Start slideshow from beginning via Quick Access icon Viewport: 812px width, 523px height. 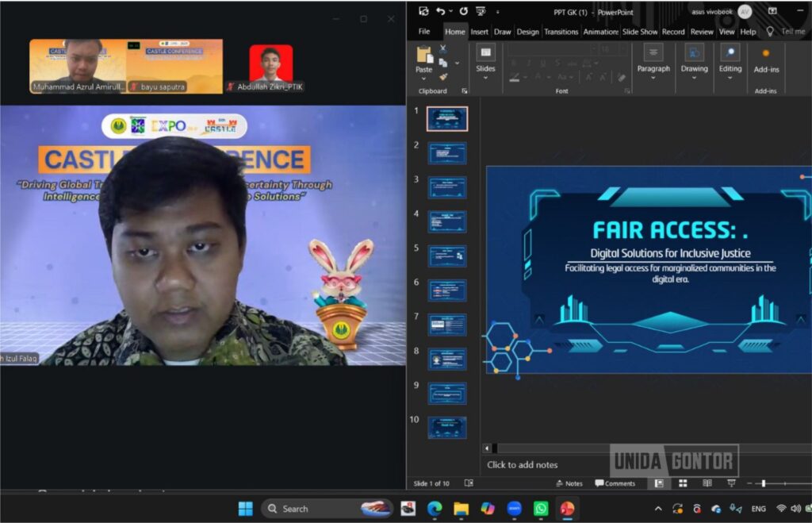click(x=481, y=11)
